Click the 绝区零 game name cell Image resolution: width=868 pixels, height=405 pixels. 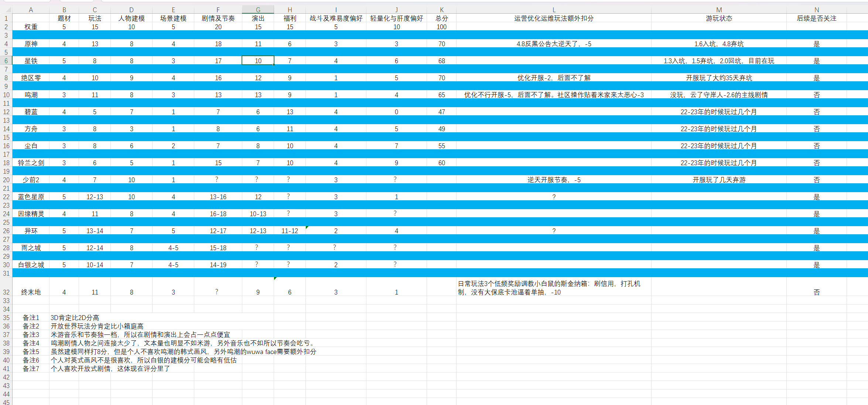click(31, 78)
